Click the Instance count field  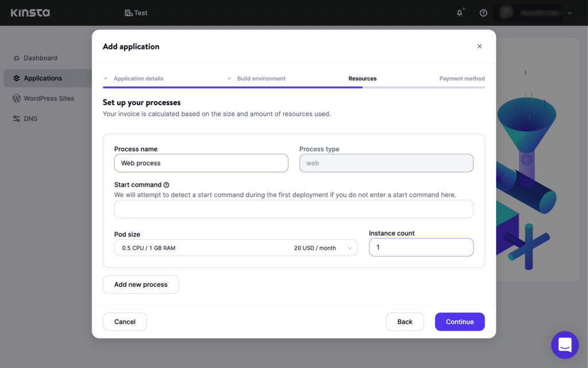421,247
